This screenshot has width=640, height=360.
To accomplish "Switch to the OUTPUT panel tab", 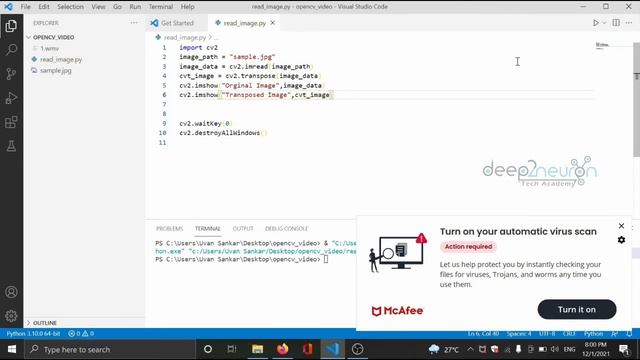I will [x=243, y=229].
